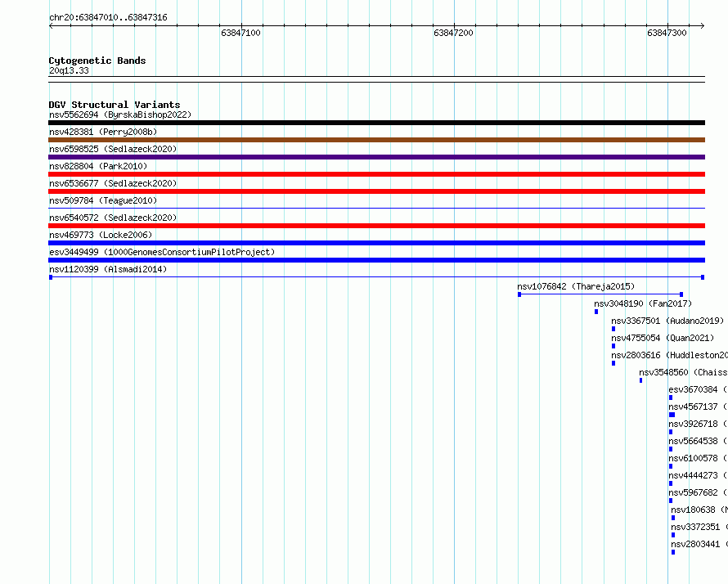Click the ruler's right arrow end
Screen dimensions: 728x584
point(703,26)
